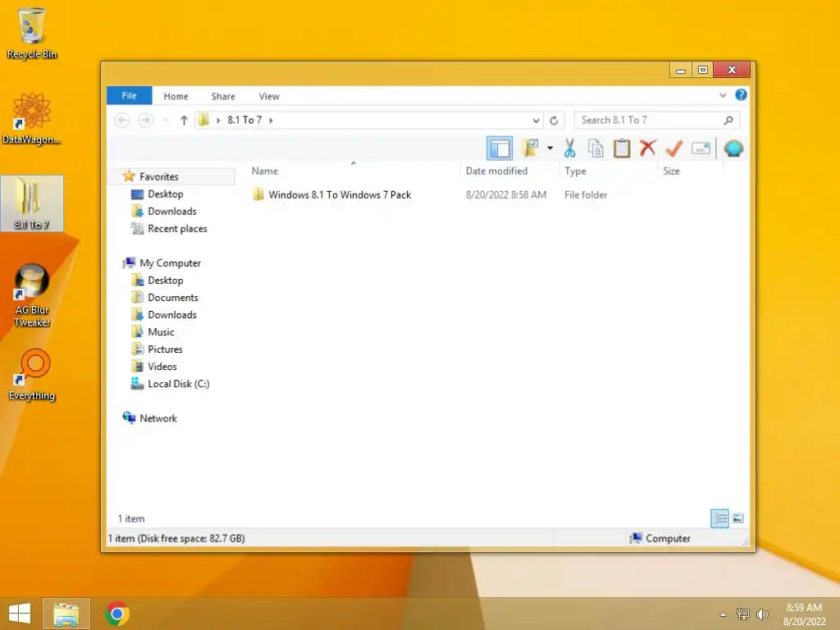The image size is (840, 630).
Task: Show hidden tray icons arrow
Action: (723, 614)
